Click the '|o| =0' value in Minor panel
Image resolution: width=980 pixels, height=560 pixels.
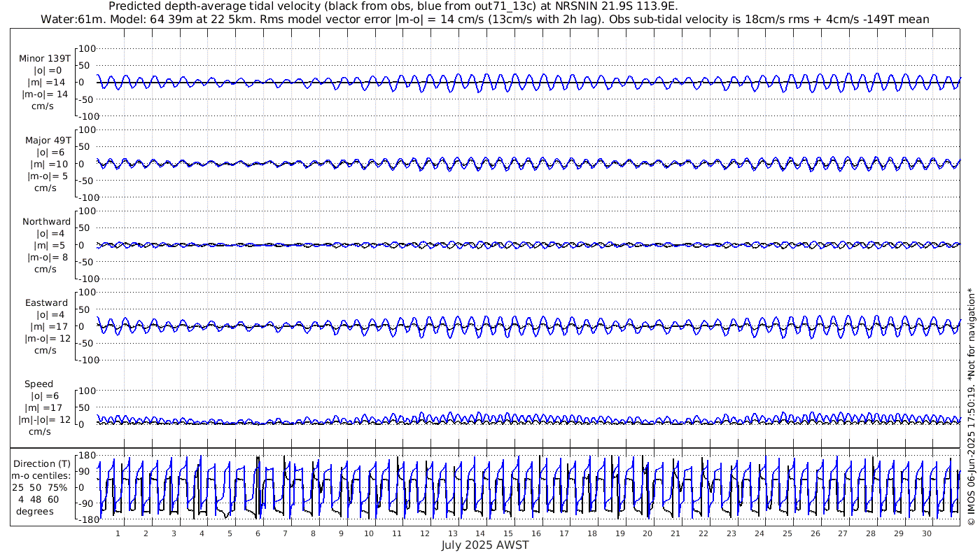48,71
